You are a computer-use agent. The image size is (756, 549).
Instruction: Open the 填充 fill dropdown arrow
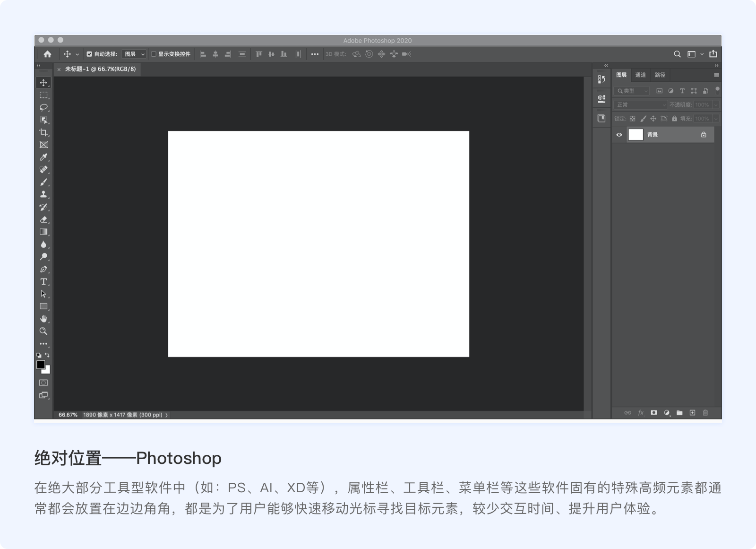tap(716, 119)
